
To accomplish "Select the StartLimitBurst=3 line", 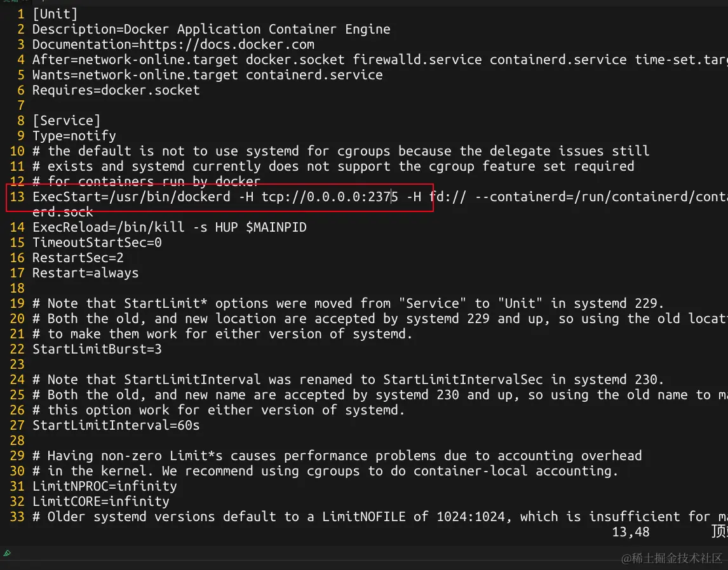I will (x=97, y=349).
